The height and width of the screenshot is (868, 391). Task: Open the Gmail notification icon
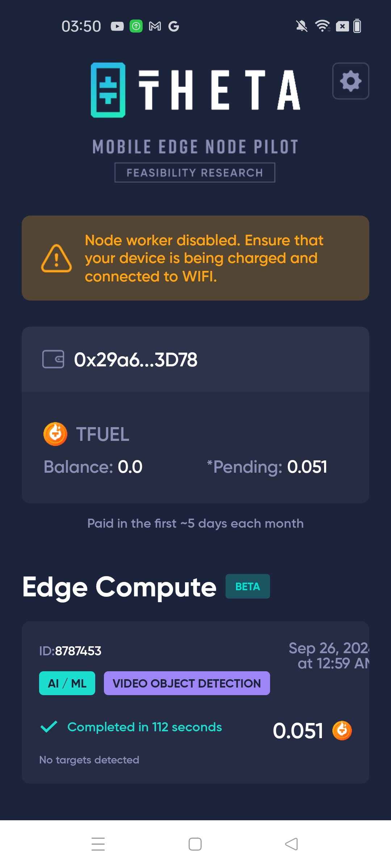click(155, 26)
